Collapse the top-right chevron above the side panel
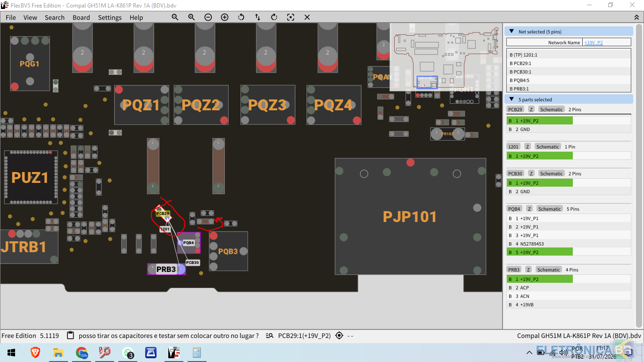 636,17
